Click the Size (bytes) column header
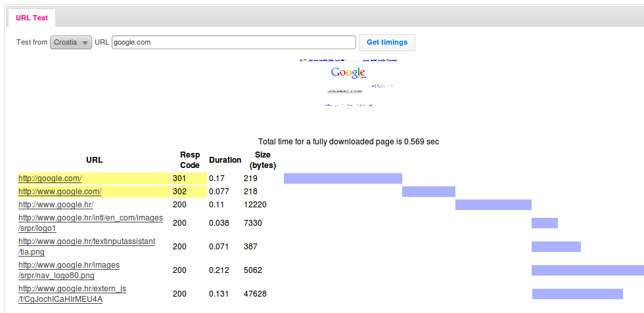The image size is (644, 313). coord(262,160)
